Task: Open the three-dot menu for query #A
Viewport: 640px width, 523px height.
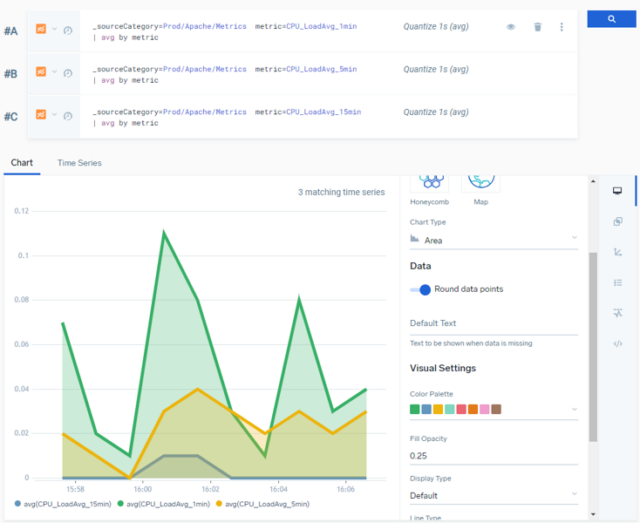Action: [561, 27]
